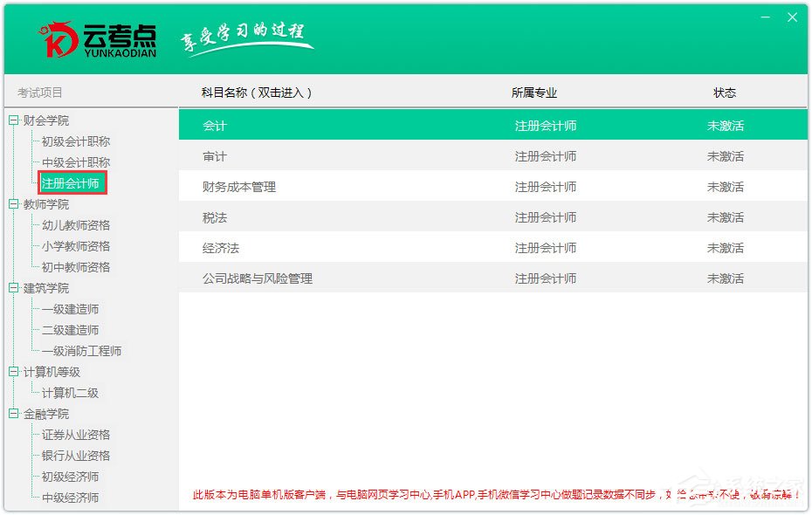
Task: Click 未激活 status next to 经济法
Action: click(x=726, y=247)
